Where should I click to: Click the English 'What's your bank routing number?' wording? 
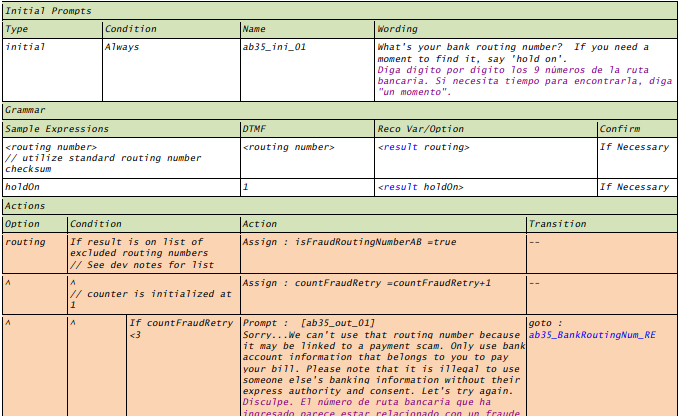pos(513,53)
